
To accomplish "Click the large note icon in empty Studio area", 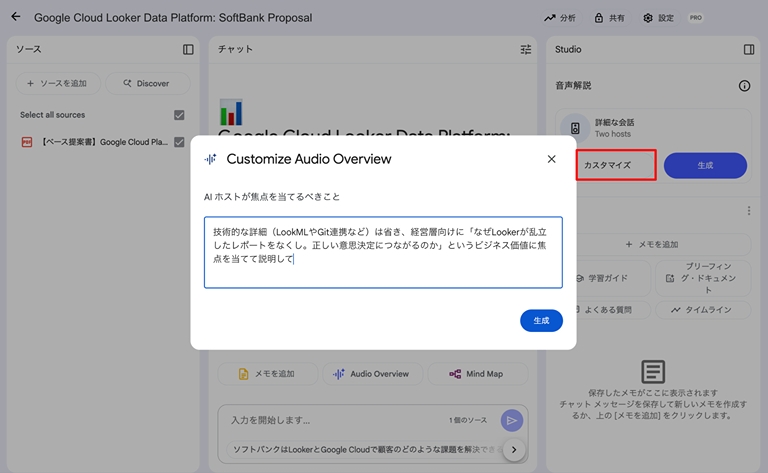I will [653, 372].
